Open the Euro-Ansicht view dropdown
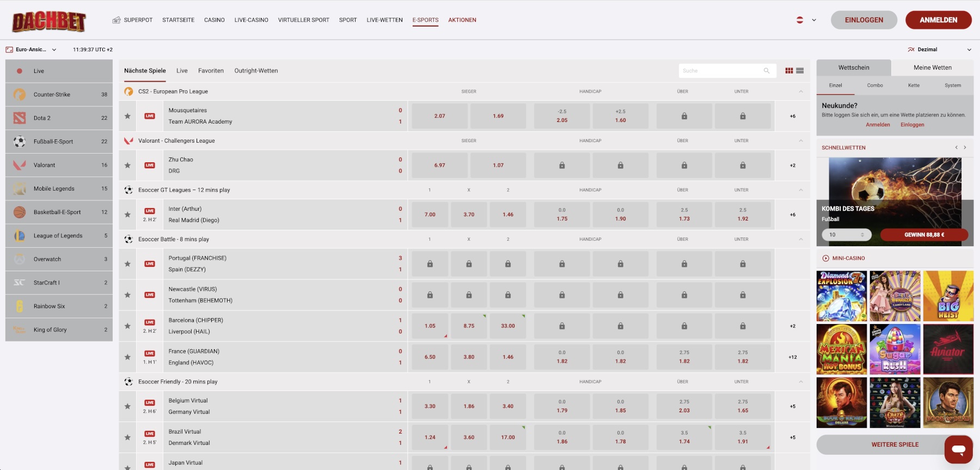 pos(31,50)
